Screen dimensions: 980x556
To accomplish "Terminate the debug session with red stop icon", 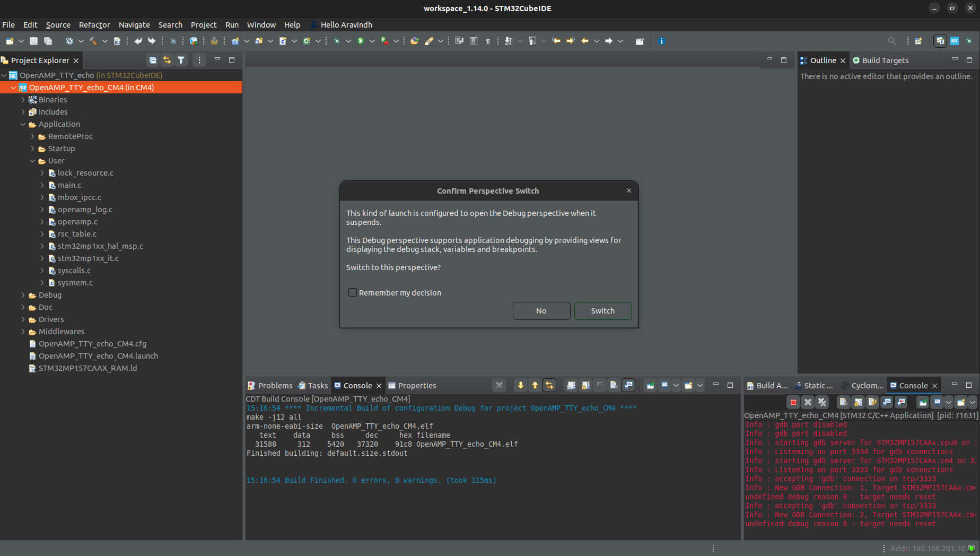I will click(793, 402).
